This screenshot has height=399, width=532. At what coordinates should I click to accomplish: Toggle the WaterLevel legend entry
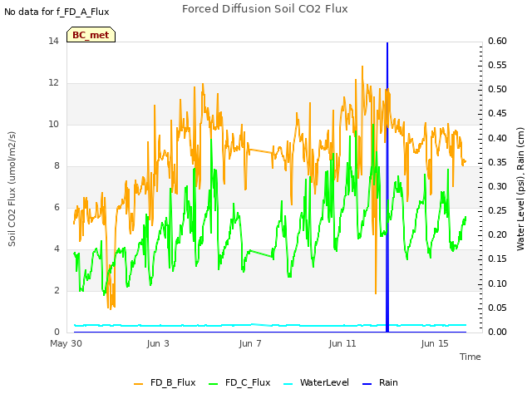click(x=316, y=382)
